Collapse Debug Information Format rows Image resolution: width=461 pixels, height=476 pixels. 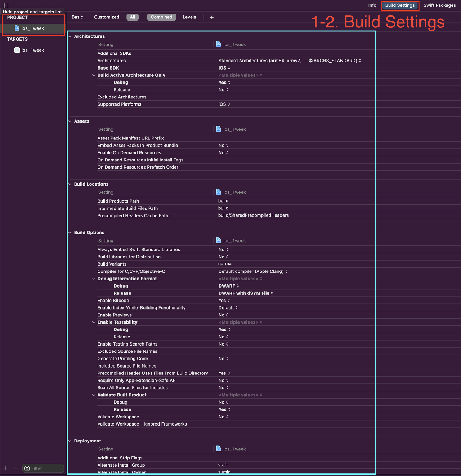pyautogui.click(x=94, y=279)
